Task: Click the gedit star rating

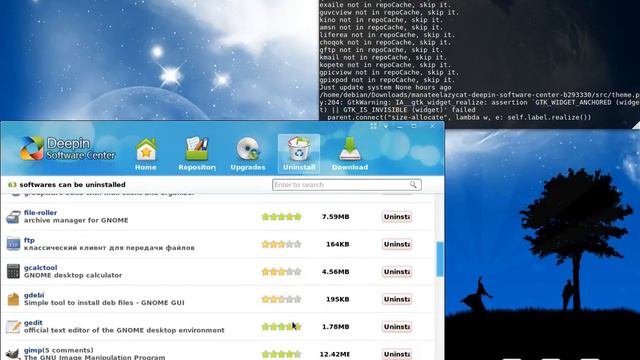Action: [281, 327]
